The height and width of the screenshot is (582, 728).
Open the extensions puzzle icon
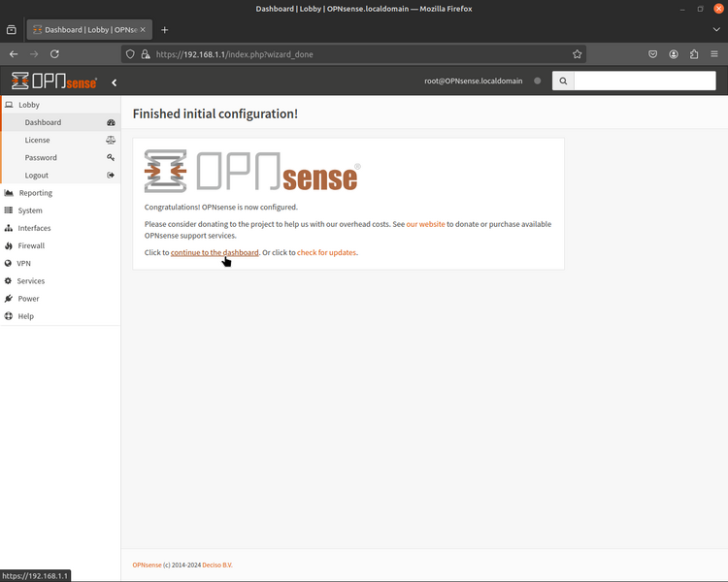coord(694,54)
